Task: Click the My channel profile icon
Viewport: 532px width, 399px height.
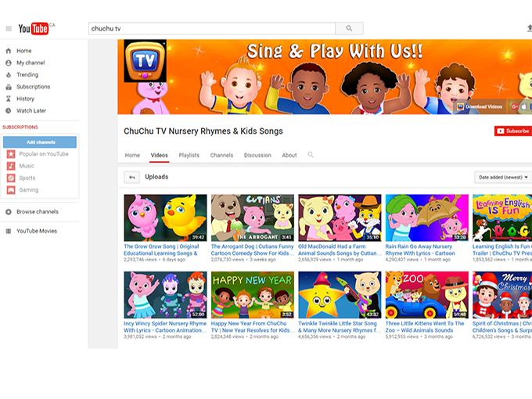Action: (9, 63)
